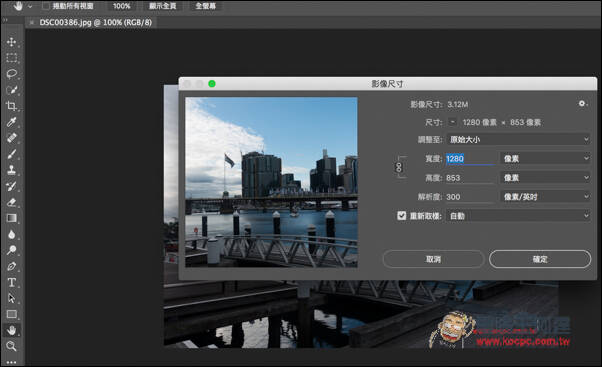Viewport: 602px width, 367px height.
Task: Select the Healing Brush tool
Action: coord(12,138)
